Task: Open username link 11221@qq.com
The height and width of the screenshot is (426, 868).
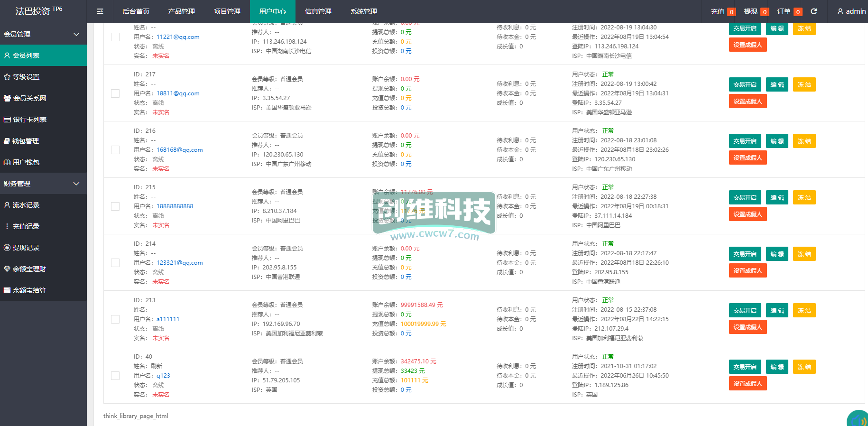Action: pyautogui.click(x=178, y=37)
